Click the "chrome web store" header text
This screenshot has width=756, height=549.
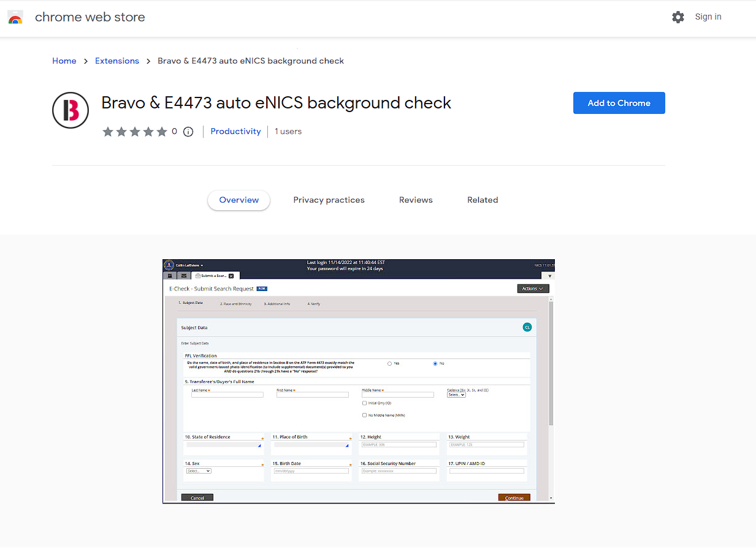pyautogui.click(x=90, y=17)
